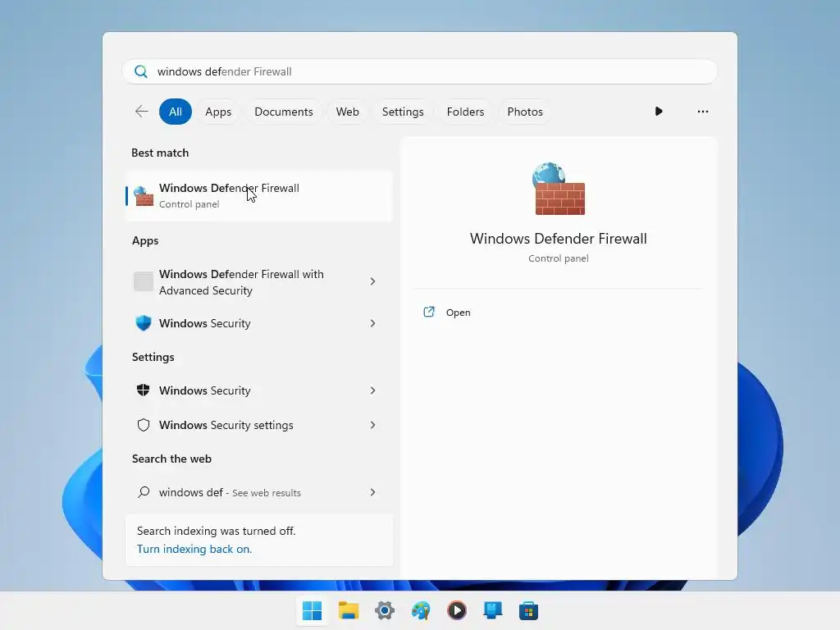Switch to the Web filter tab
The image size is (840, 630).
[x=347, y=112]
